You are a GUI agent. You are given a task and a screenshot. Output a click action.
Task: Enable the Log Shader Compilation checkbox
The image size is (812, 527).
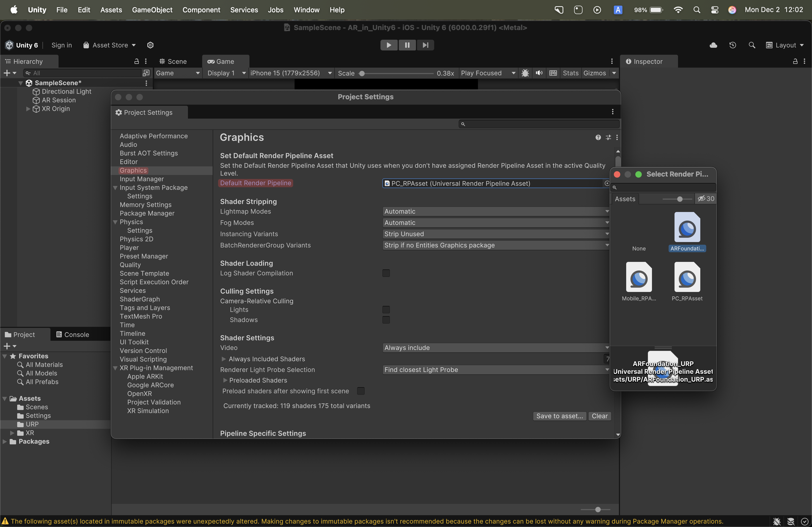pos(386,273)
